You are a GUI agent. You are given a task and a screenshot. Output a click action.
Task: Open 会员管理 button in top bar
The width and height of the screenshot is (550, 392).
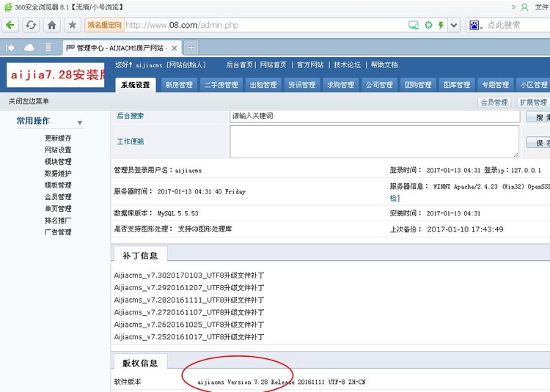click(x=494, y=103)
